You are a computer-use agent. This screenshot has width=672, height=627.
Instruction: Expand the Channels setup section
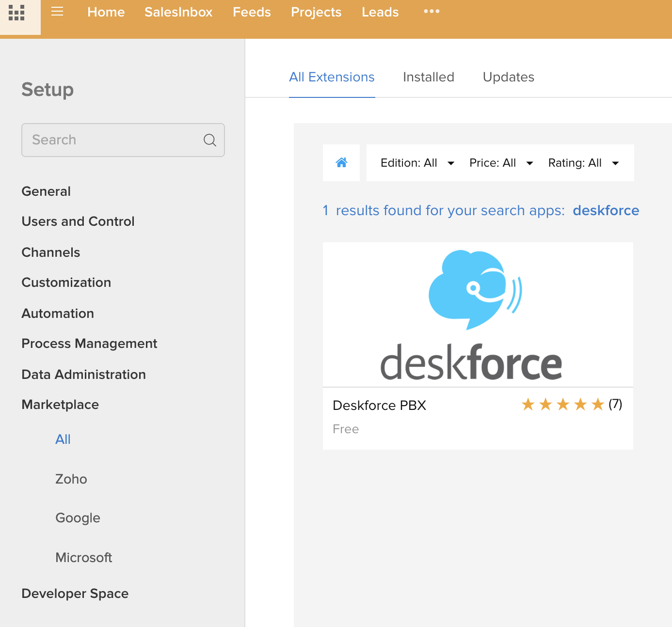(51, 252)
